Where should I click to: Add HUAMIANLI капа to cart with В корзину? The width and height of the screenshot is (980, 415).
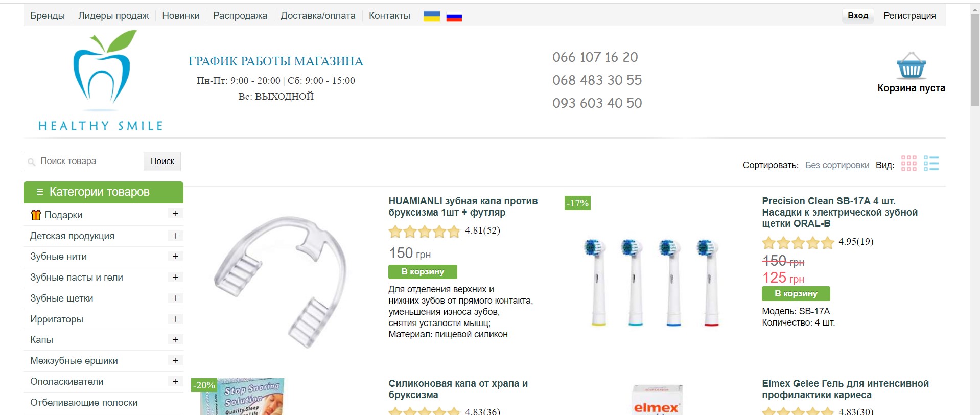click(x=423, y=272)
